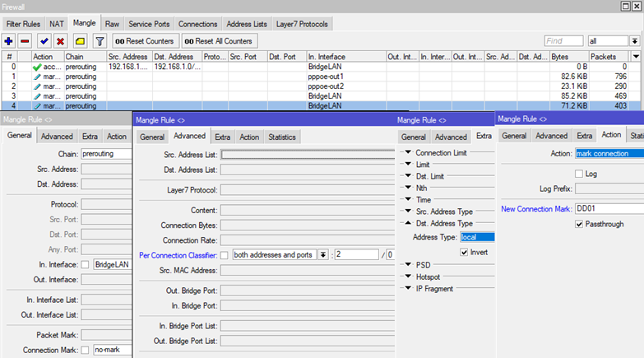Click the Reset Counters button
The image size is (644, 358).
tap(144, 40)
